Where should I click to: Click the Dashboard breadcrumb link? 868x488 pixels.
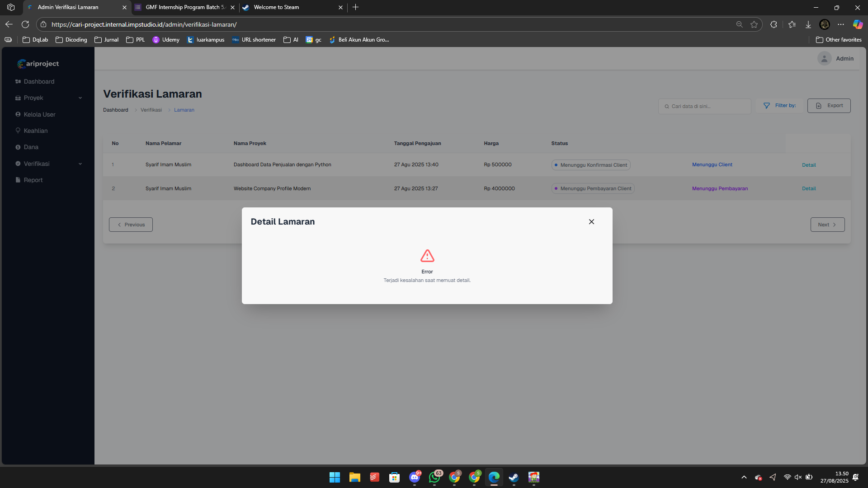[x=115, y=110]
